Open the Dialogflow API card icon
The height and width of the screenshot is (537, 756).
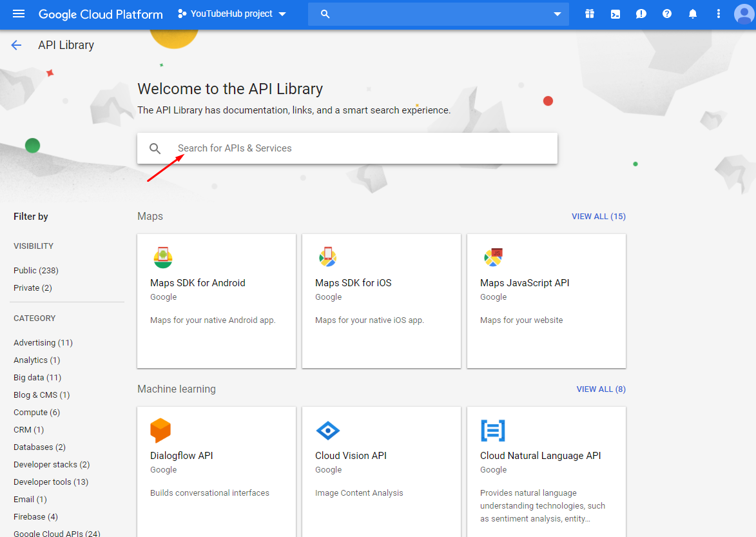point(161,431)
